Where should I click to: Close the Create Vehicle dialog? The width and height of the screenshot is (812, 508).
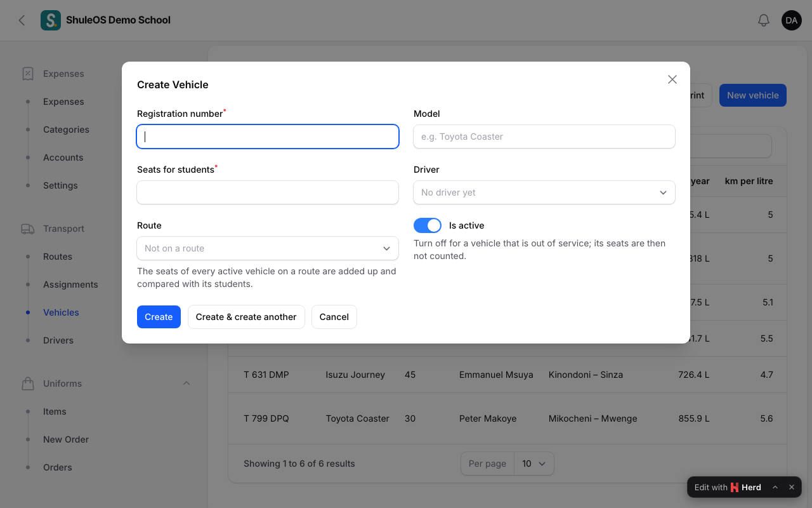[672, 79]
